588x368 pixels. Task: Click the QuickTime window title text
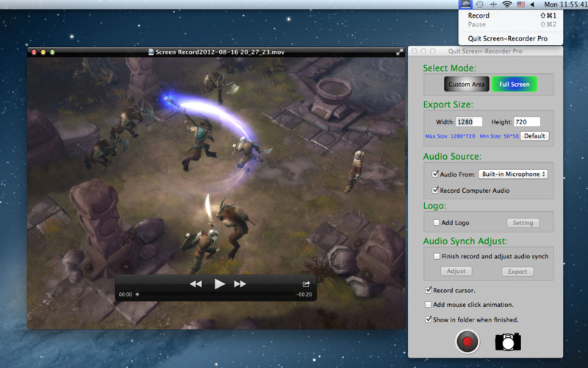pos(220,52)
